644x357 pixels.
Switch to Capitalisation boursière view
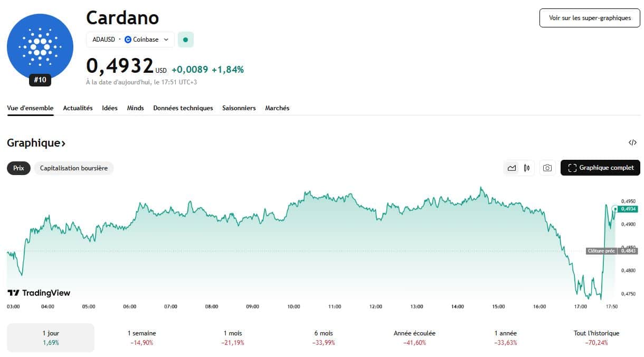point(74,168)
